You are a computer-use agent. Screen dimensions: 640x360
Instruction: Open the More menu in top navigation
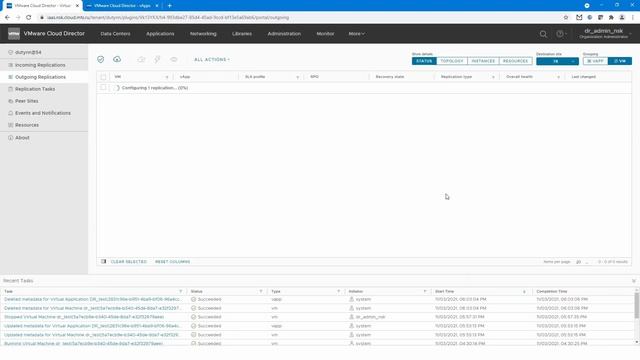click(x=356, y=34)
